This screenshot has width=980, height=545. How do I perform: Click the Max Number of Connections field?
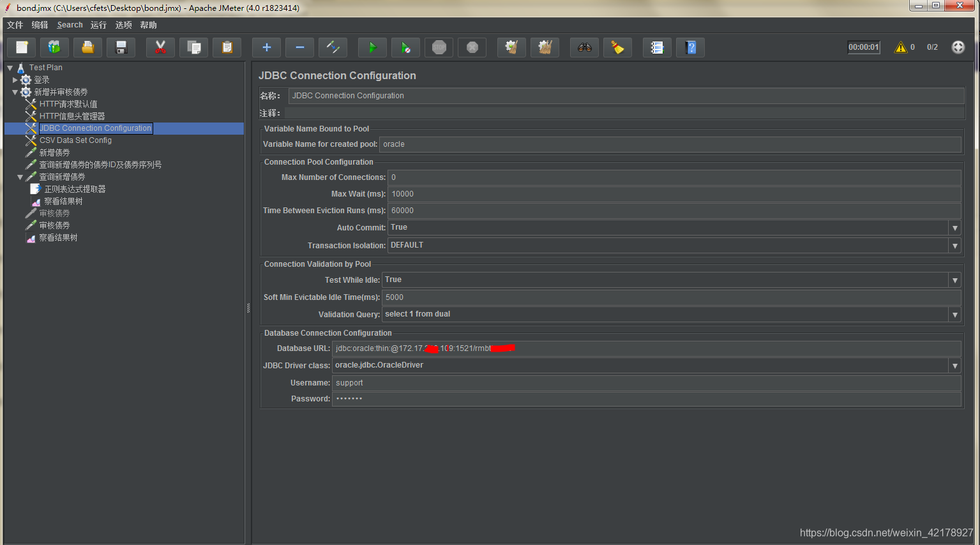(x=674, y=177)
